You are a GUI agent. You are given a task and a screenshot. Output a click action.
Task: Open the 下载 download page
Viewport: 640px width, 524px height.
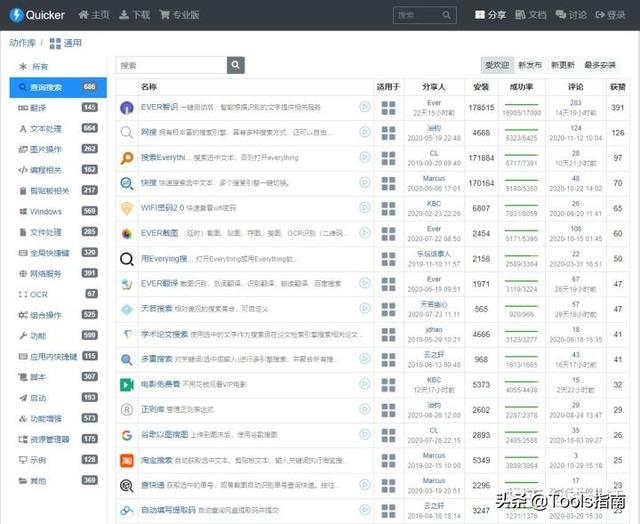[135, 15]
